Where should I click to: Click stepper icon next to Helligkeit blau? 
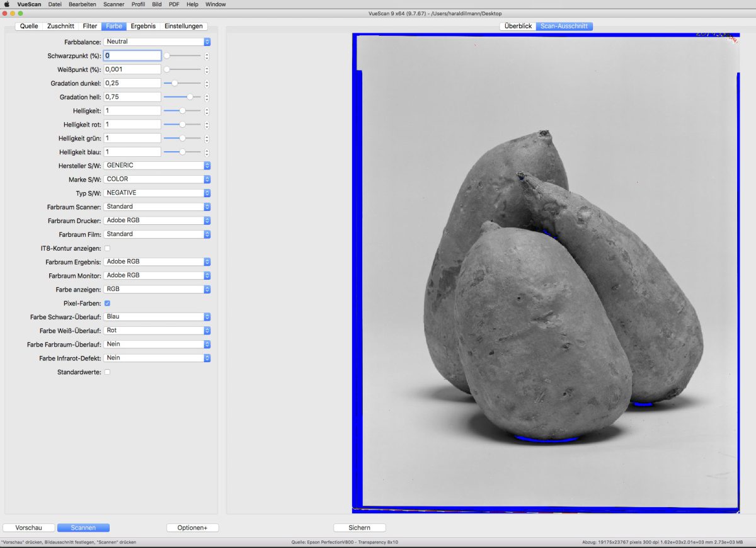[x=207, y=152]
